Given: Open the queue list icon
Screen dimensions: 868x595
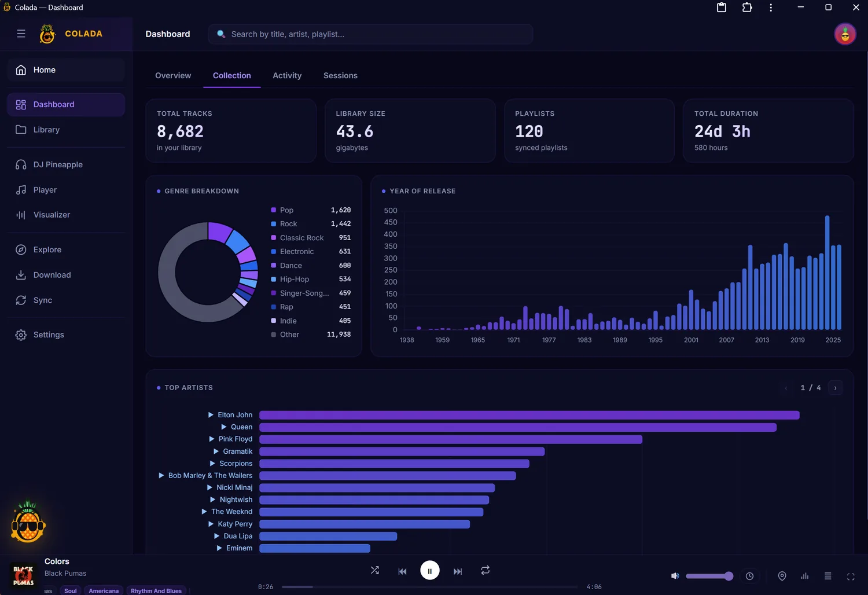Looking at the screenshot, I should click(x=828, y=576).
